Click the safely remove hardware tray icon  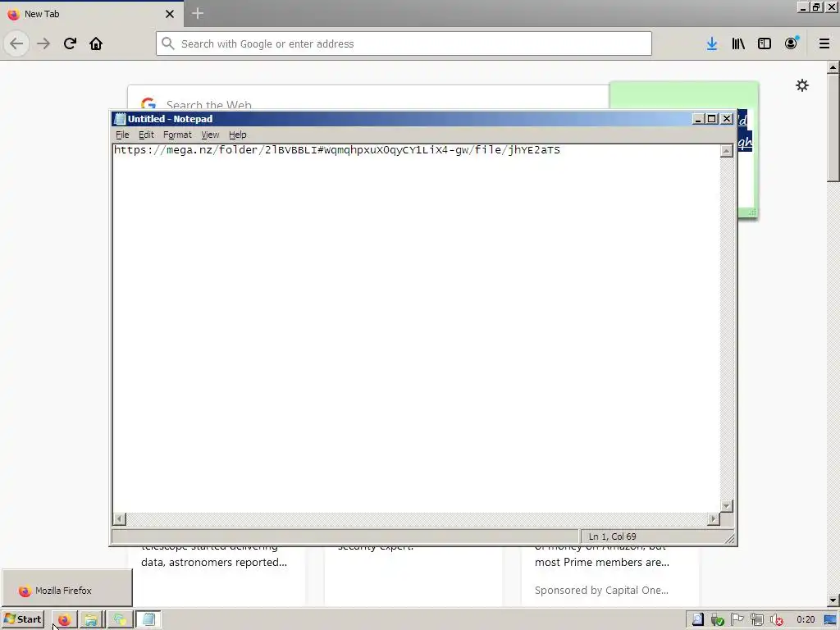717,620
